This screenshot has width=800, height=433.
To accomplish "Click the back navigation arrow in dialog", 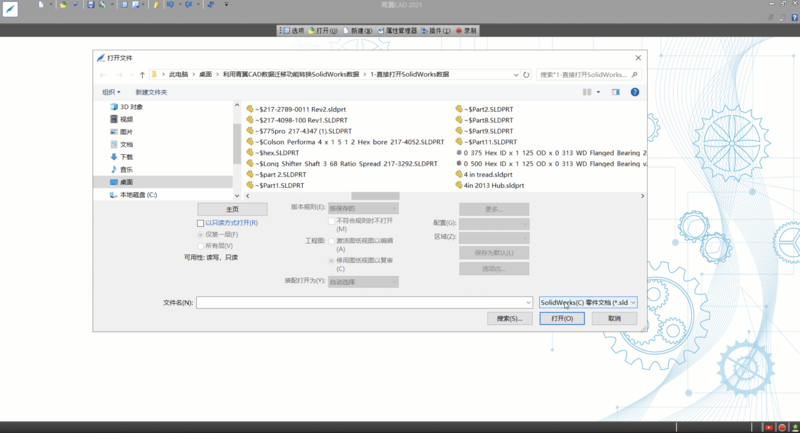I will 103,75.
